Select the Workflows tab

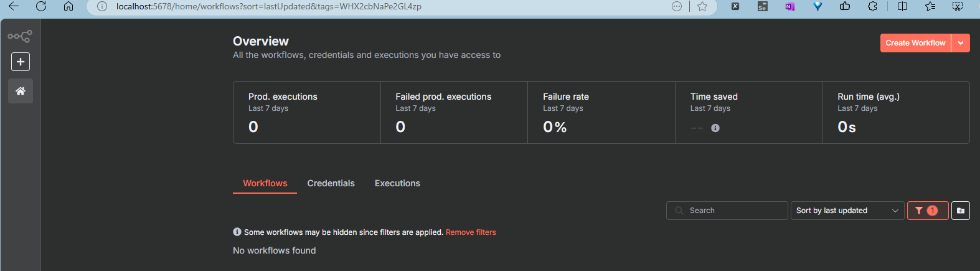pos(265,183)
